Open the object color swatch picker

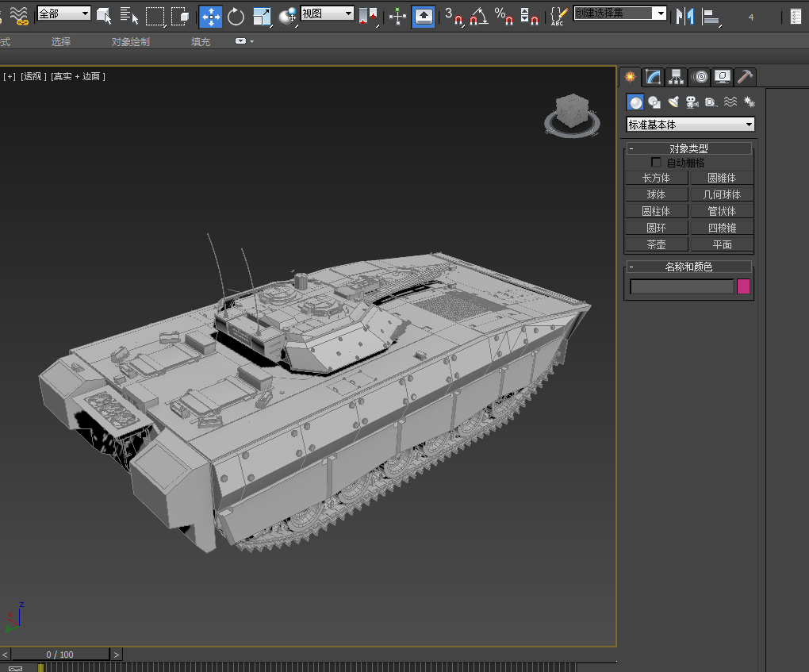pyautogui.click(x=743, y=286)
